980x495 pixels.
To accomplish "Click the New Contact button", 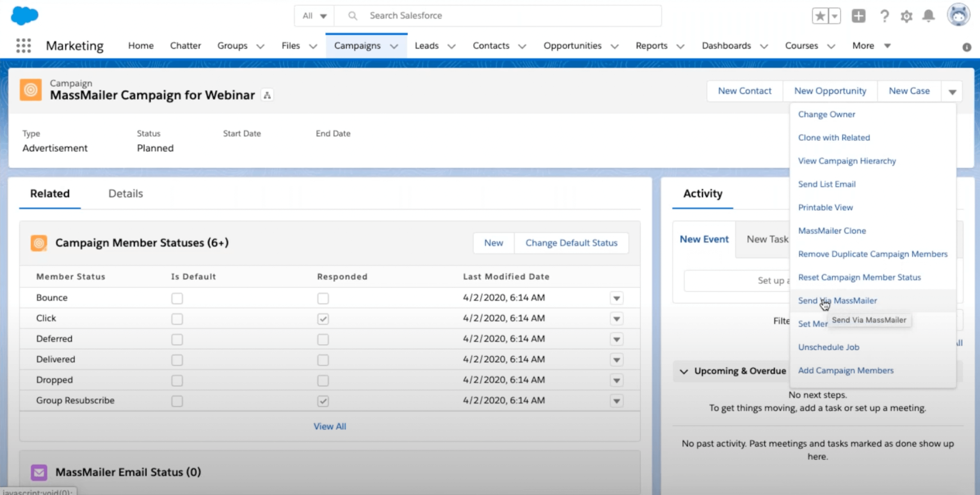I will [x=745, y=91].
